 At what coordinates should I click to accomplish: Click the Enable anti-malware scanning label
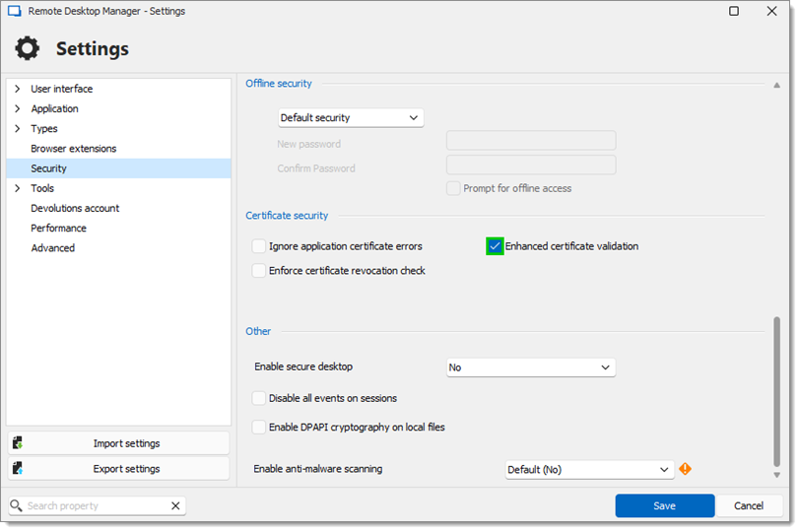pyautogui.click(x=318, y=469)
